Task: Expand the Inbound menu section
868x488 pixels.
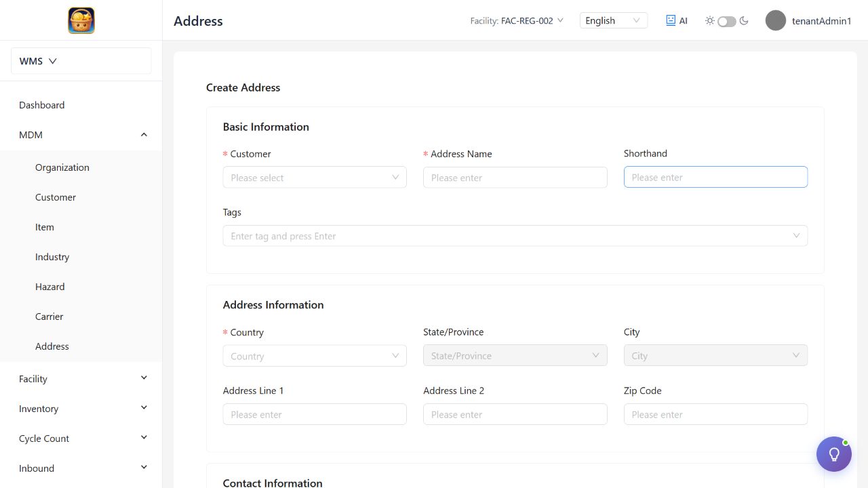Action: [81, 468]
